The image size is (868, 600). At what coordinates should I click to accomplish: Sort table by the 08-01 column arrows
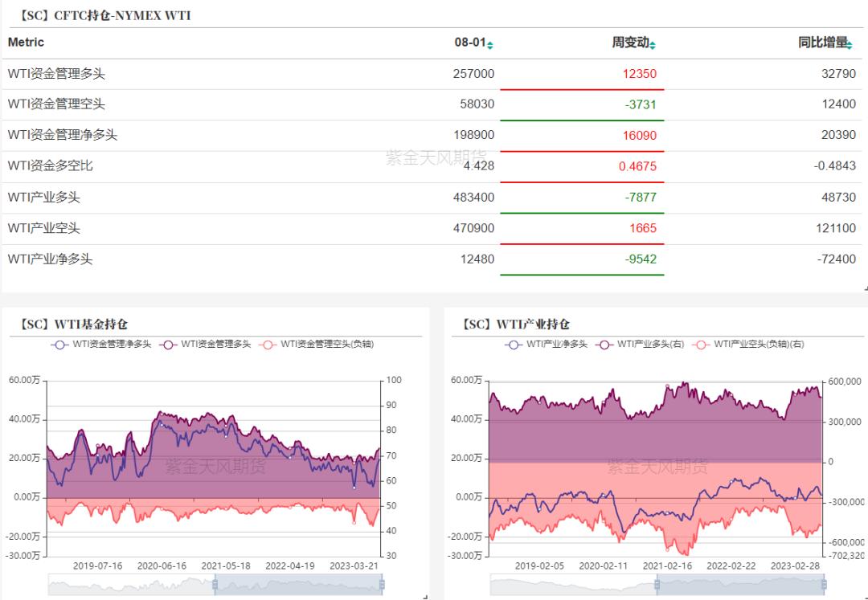pyautogui.click(x=490, y=44)
